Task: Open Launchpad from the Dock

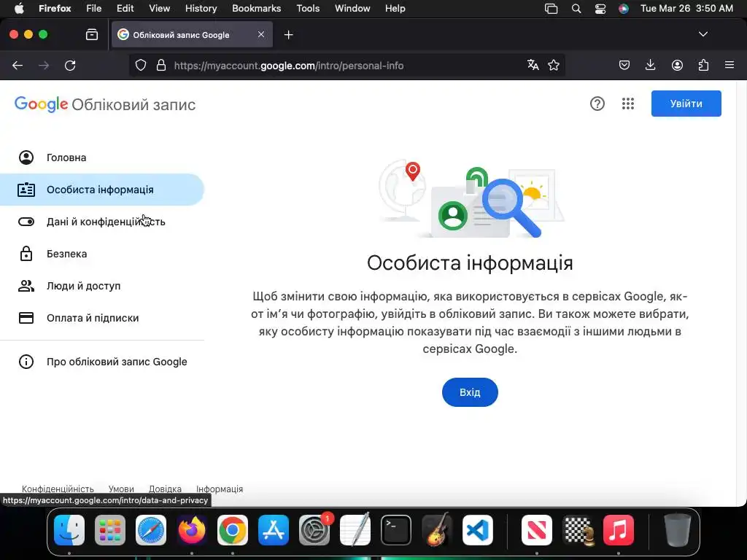Action: pyautogui.click(x=110, y=530)
